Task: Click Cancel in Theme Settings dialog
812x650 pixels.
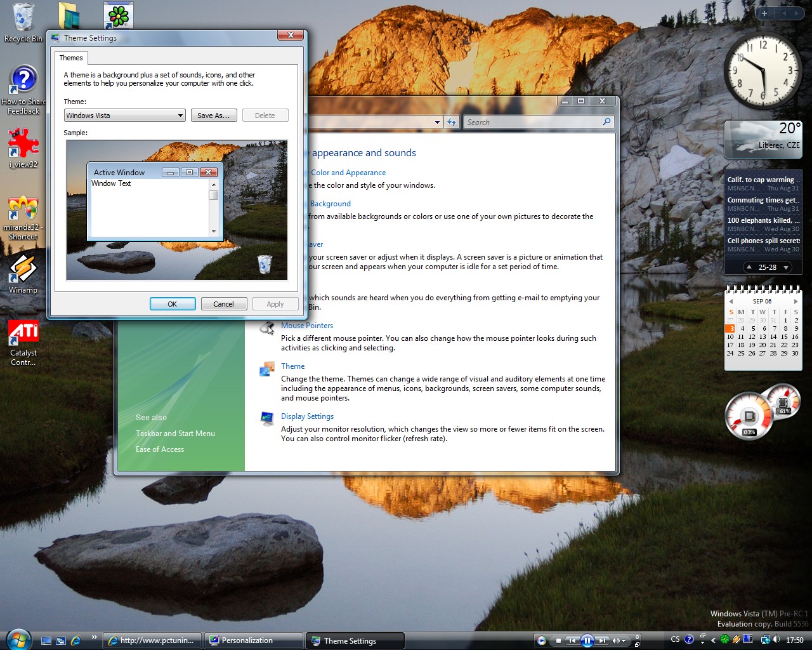Action: click(x=223, y=304)
